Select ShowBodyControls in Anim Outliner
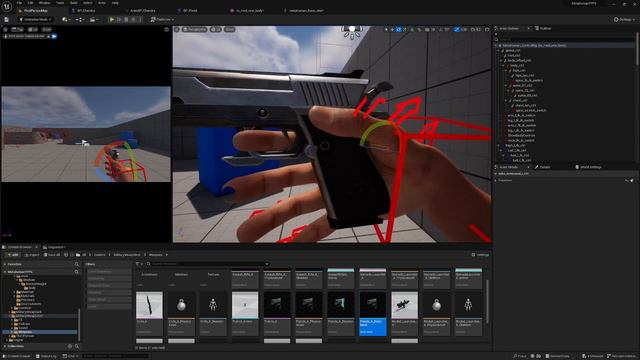 521,136
